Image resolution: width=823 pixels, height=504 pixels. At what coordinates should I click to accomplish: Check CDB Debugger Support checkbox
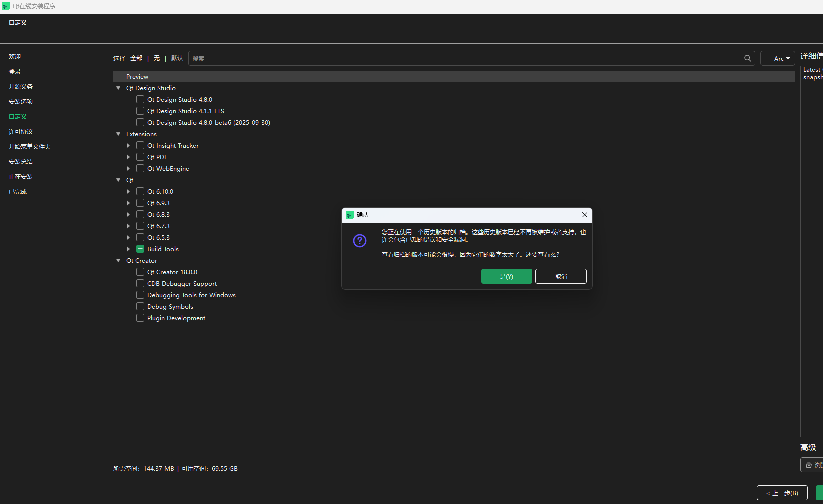click(140, 283)
